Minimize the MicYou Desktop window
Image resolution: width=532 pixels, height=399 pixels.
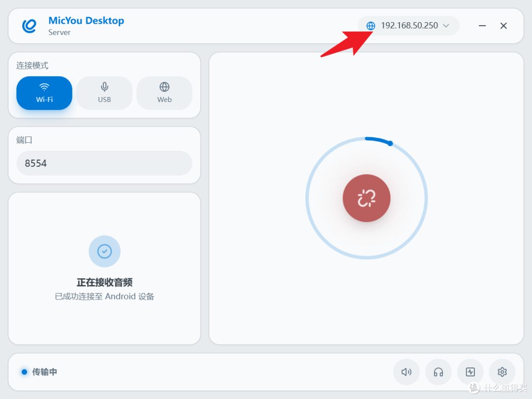tap(482, 26)
